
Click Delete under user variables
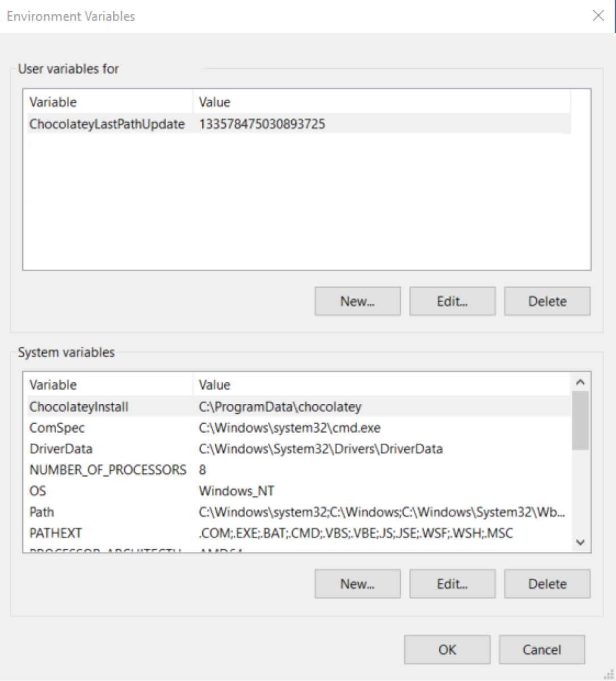pyautogui.click(x=547, y=301)
